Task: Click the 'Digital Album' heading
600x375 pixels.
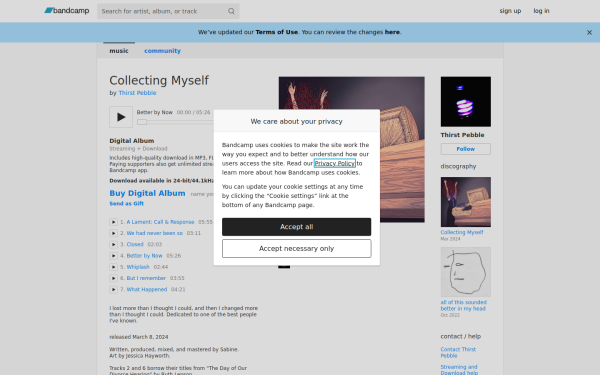Action: (x=132, y=141)
